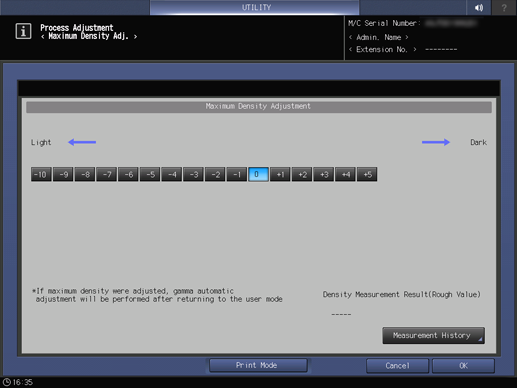Cancel the density adjustment
The image size is (517, 388).
(397, 366)
